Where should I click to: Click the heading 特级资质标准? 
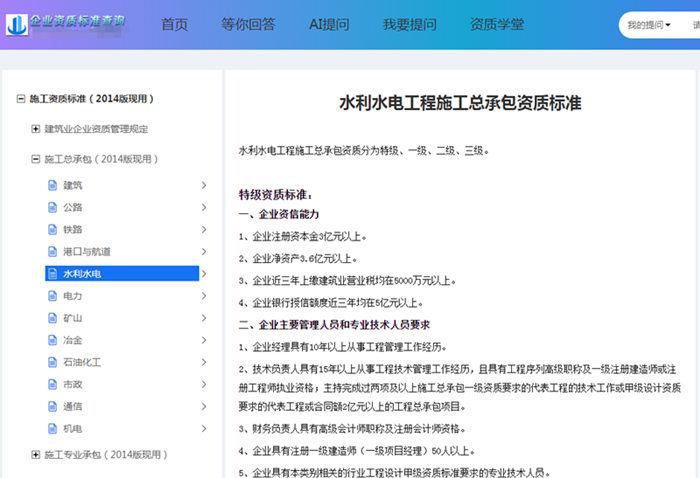(275, 195)
